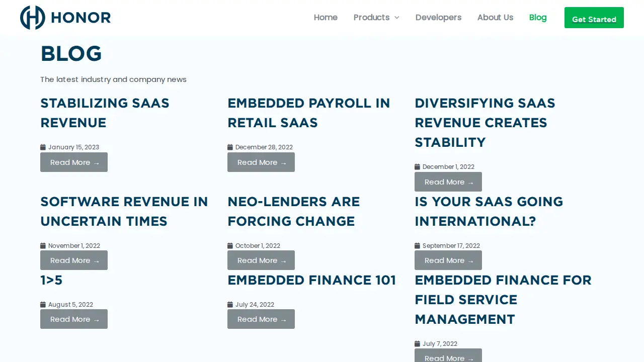
Task: Open Embedded Finance for Field Service Management title
Action: coord(503,300)
